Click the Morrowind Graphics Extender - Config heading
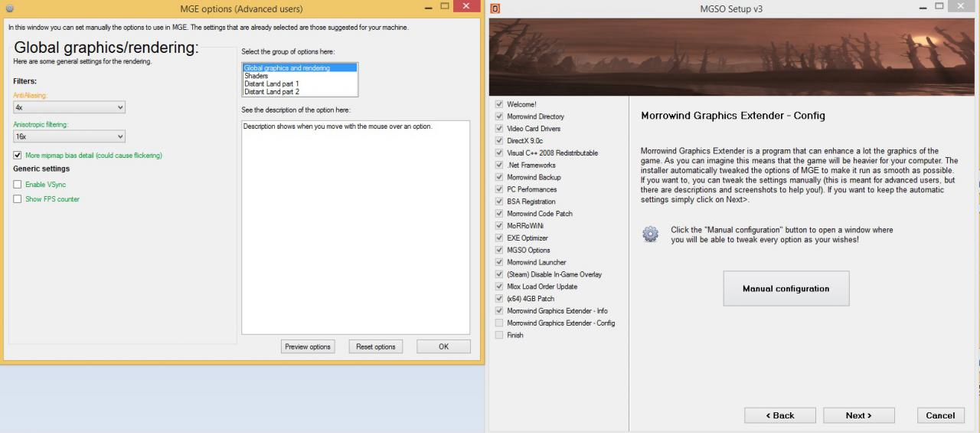The height and width of the screenshot is (433, 980). coord(733,116)
